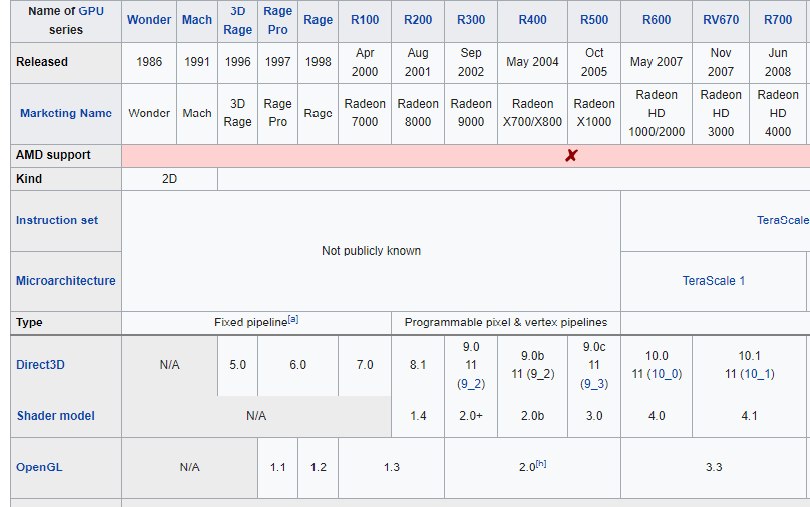The height and width of the screenshot is (507, 810).
Task: Follow the 10_0 feature level link
Action: tap(664, 374)
